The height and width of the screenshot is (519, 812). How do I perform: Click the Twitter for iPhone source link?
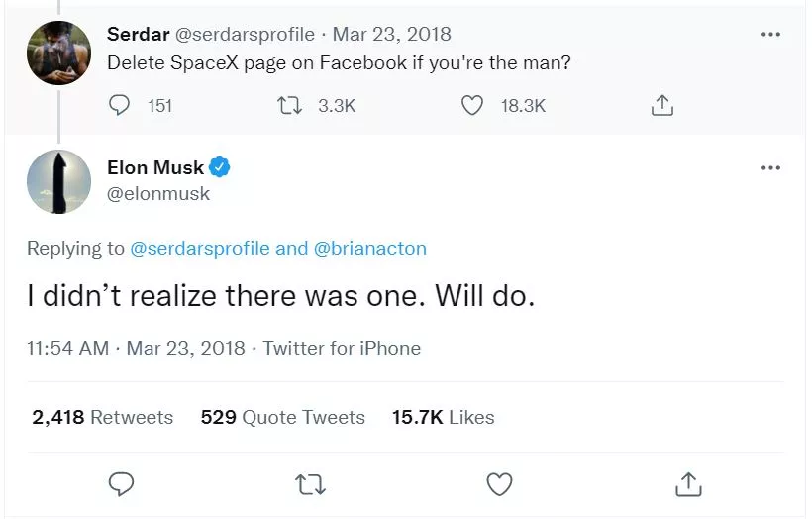(x=342, y=348)
